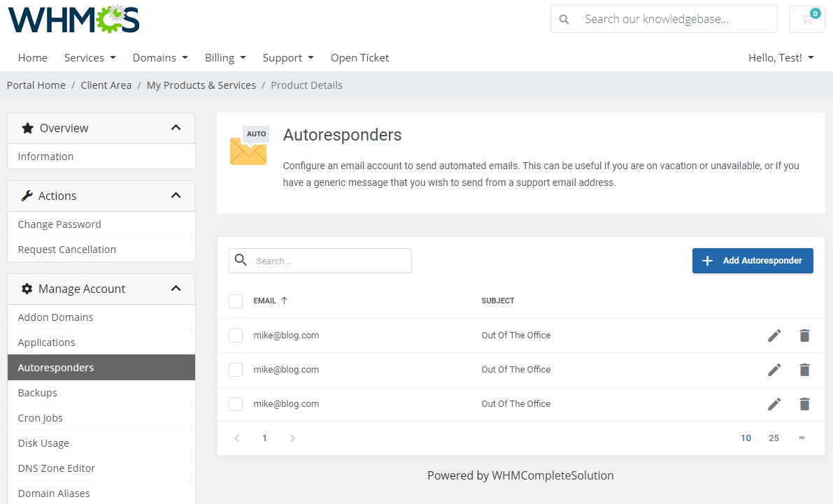
Task: Check the first autoresponder row checkbox
Action: 236,335
